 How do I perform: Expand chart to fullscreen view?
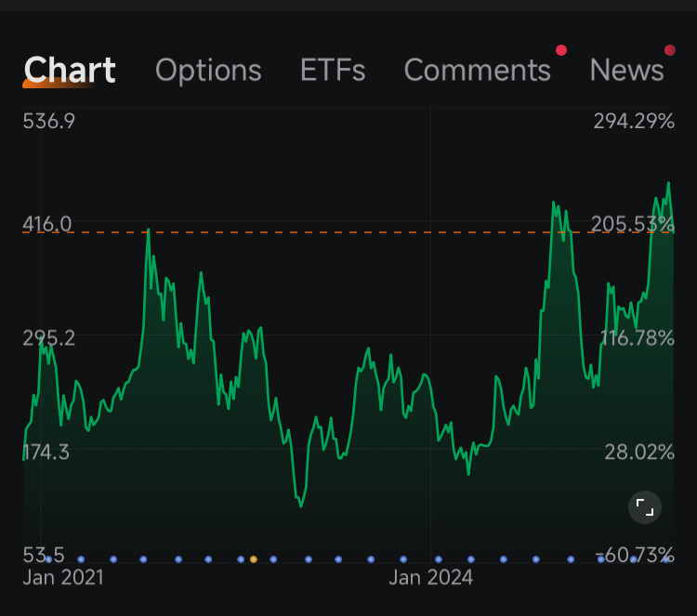(645, 507)
